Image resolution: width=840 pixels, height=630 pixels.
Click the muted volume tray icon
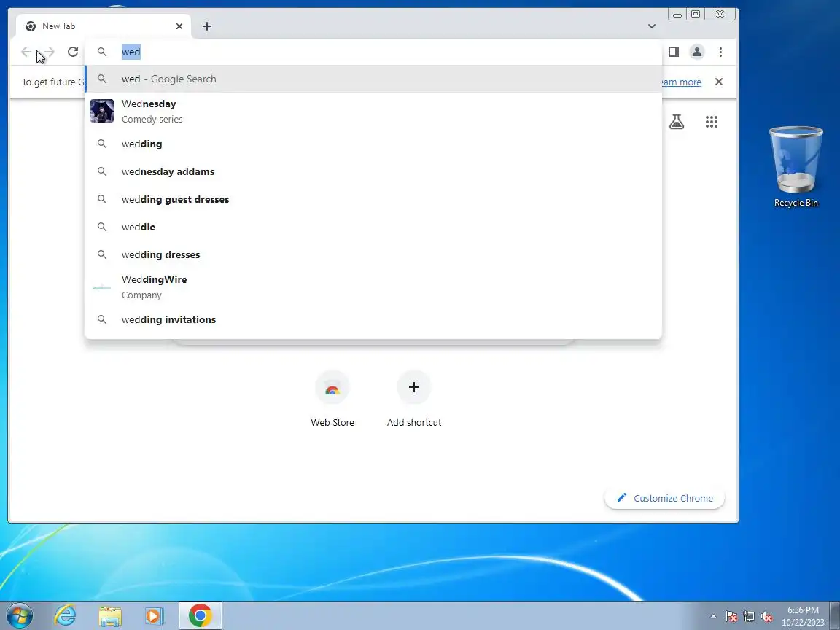pos(766,617)
